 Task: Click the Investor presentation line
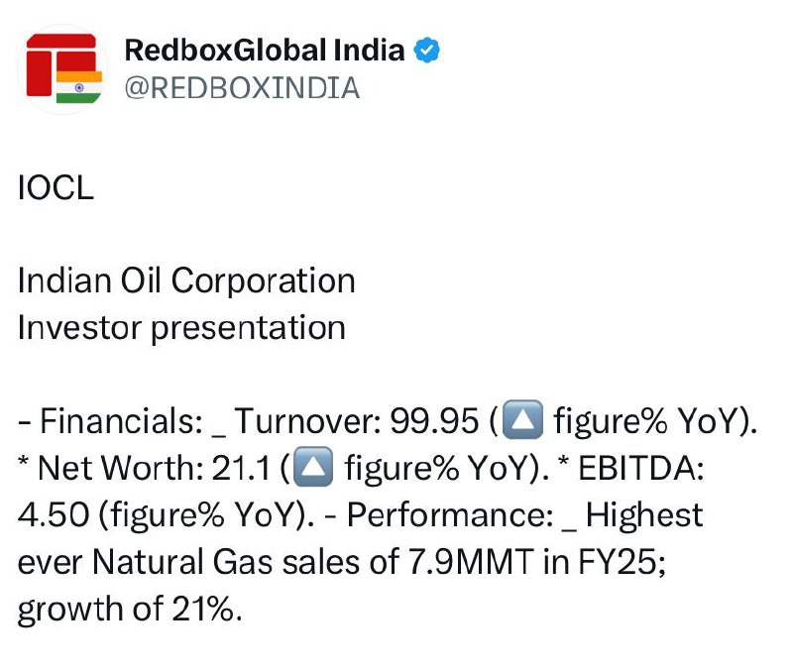pyautogui.click(x=181, y=328)
